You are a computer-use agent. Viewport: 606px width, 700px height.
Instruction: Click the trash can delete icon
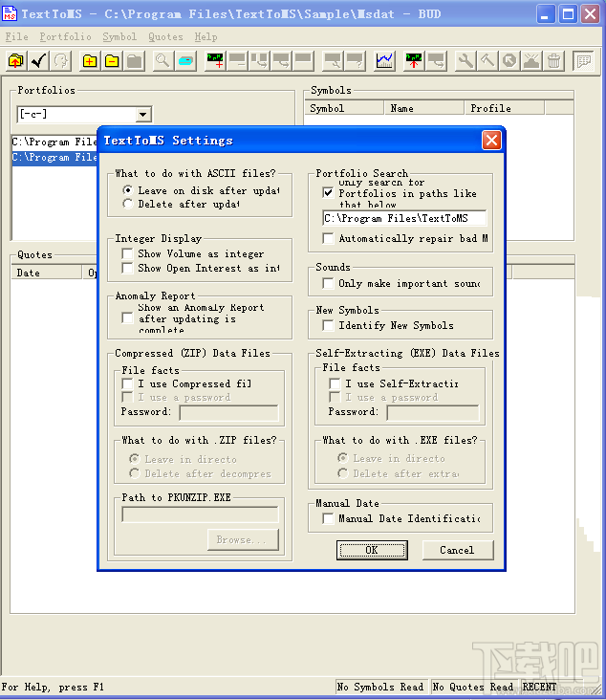(553, 60)
